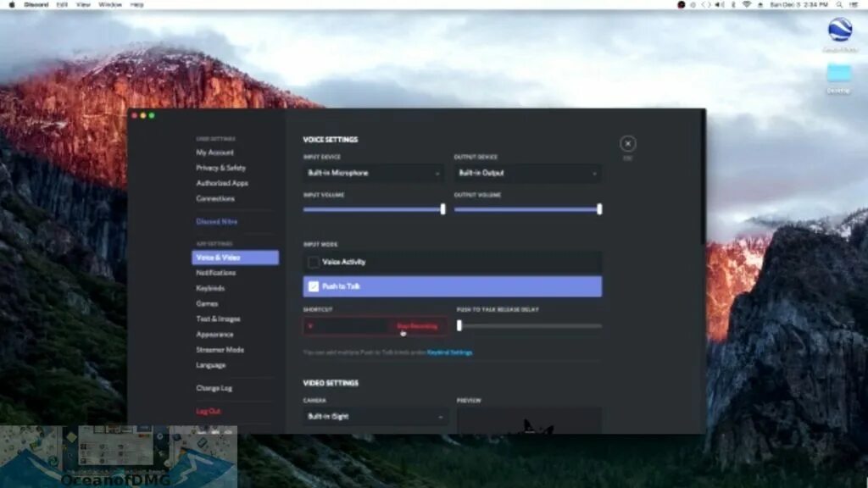This screenshot has width=868, height=488.
Task: Open the Change Log
Action: (214, 388)
